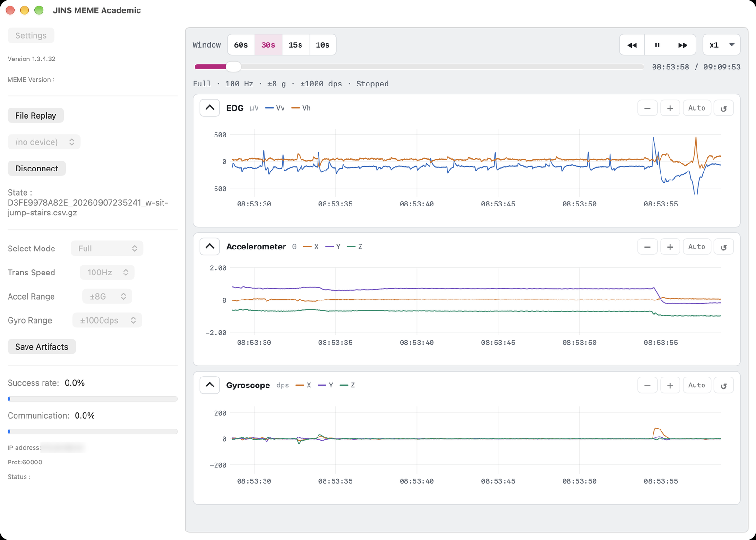756x540 pixels.
Task: Open the (no device) dropdown
Action: pyautogui.click(x=44, y=142)
